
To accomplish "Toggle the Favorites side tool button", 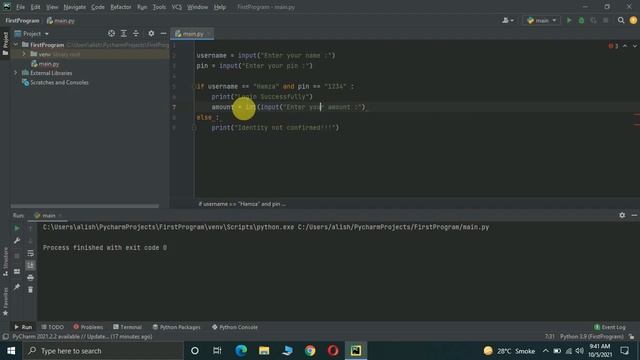I will [5, 302].
